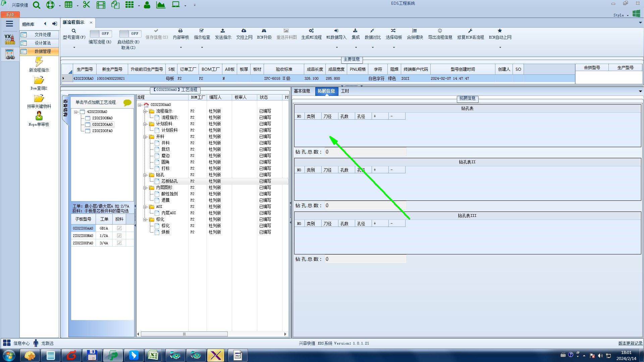Open dropdown under 内部审核

pyautogui.click(x=181, y=48)
